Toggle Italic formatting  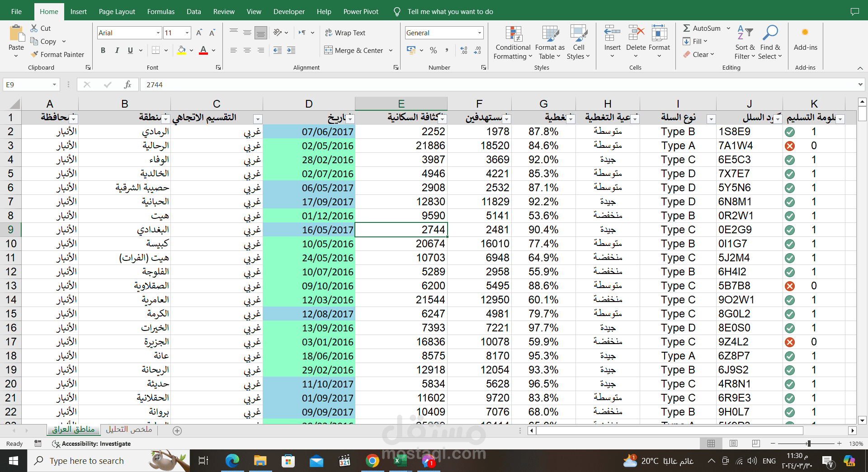(117, 51)
